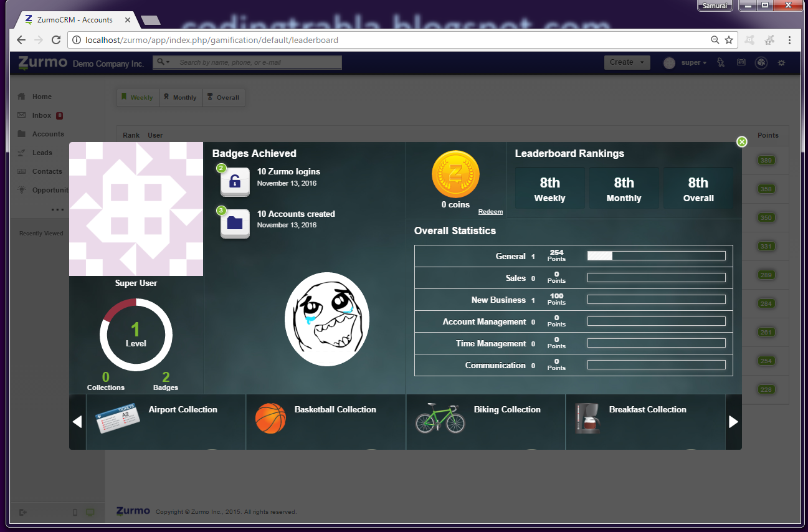The height and width of the screenshot is (532, 808).
Task: Click the Rank column header
Action: pos(131,135)
